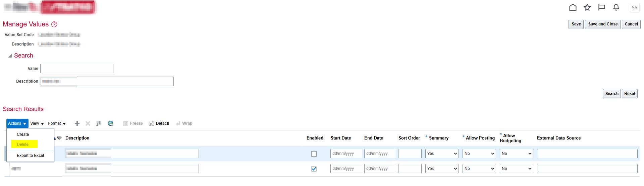The image size is (644, 186).
Task: Focus the Description search field
Action: point(107,81)
